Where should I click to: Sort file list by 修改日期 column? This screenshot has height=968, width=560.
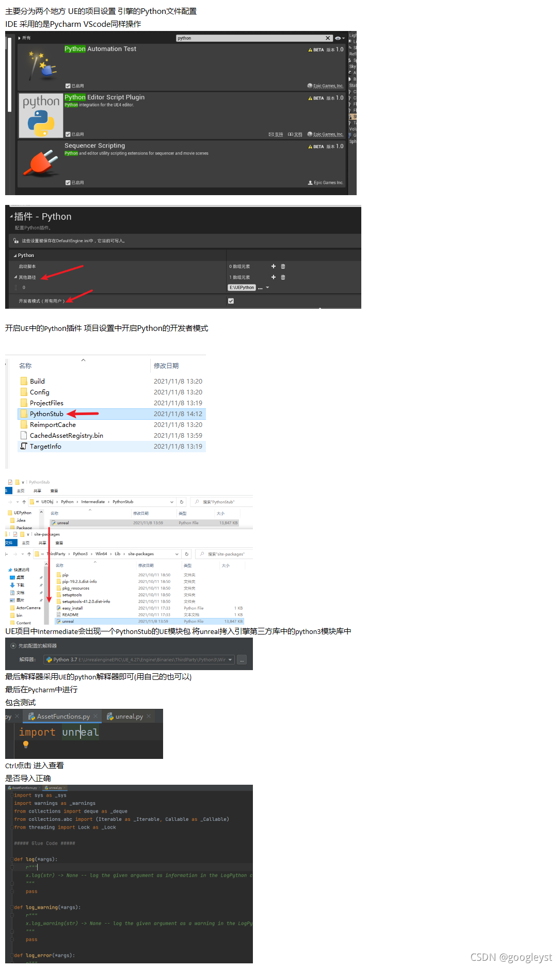(166, 366)
